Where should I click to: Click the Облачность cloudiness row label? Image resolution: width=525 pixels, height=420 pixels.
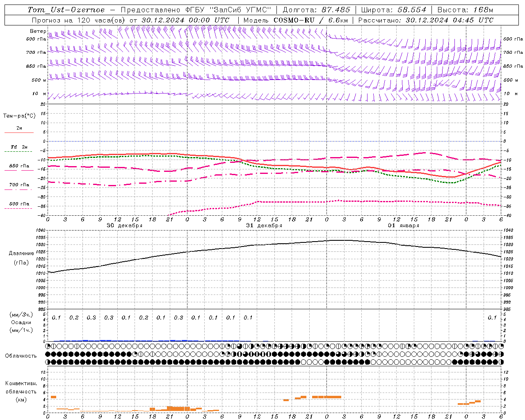point(21,356)
